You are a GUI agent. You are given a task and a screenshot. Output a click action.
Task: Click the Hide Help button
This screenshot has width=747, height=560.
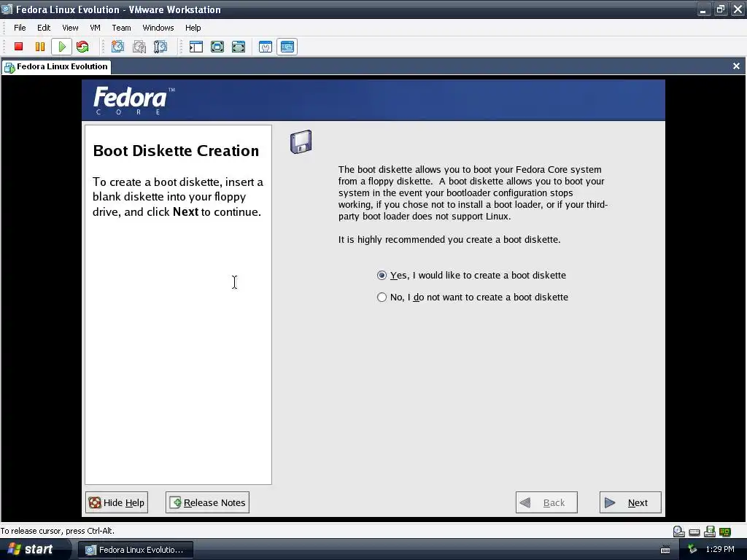coord(117,502)
